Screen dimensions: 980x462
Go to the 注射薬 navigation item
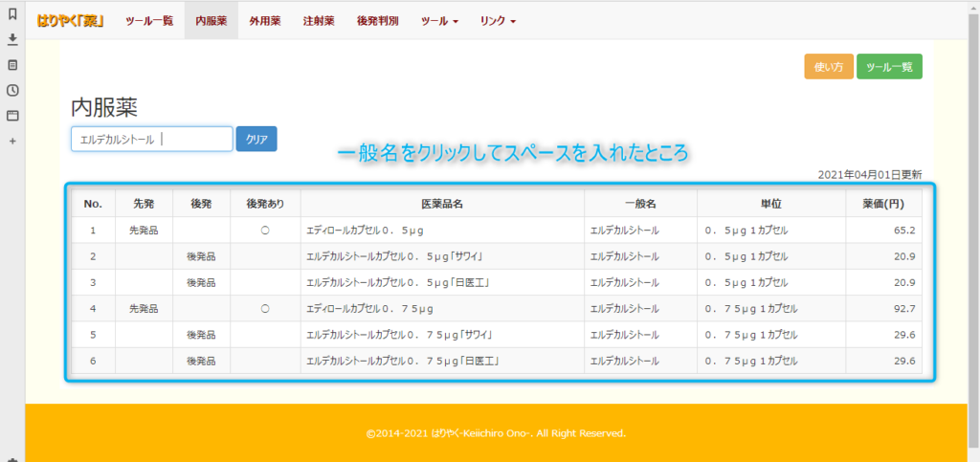point(318,20)
